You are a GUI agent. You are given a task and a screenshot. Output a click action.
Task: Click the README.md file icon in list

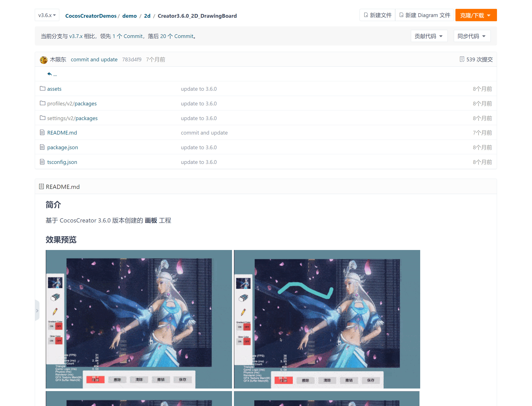click(42, 132)
